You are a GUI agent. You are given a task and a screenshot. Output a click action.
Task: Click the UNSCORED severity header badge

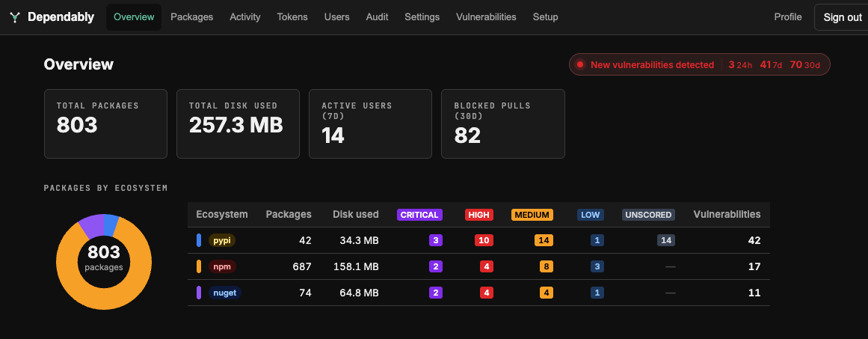648,215
